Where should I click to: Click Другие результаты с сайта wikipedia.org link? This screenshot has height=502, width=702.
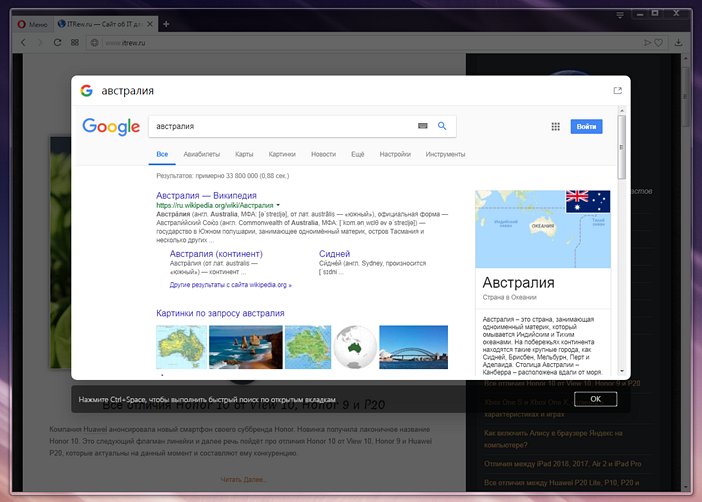[x=231, y=285]
